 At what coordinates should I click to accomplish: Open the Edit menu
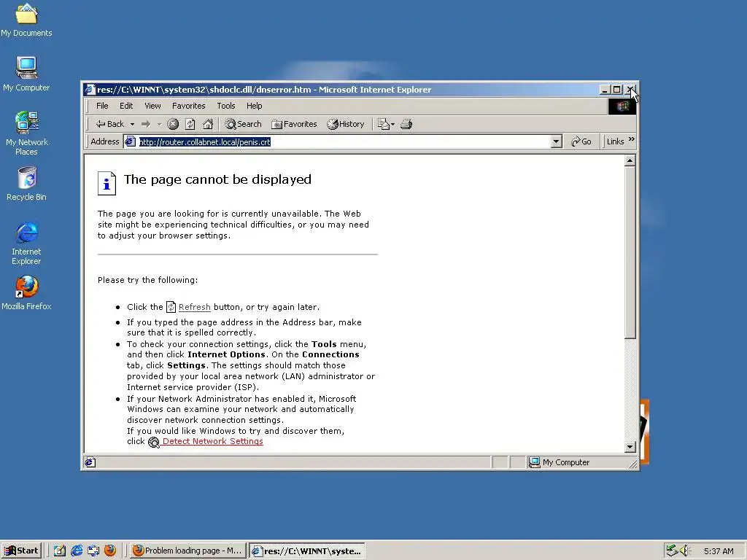(126, 106)
